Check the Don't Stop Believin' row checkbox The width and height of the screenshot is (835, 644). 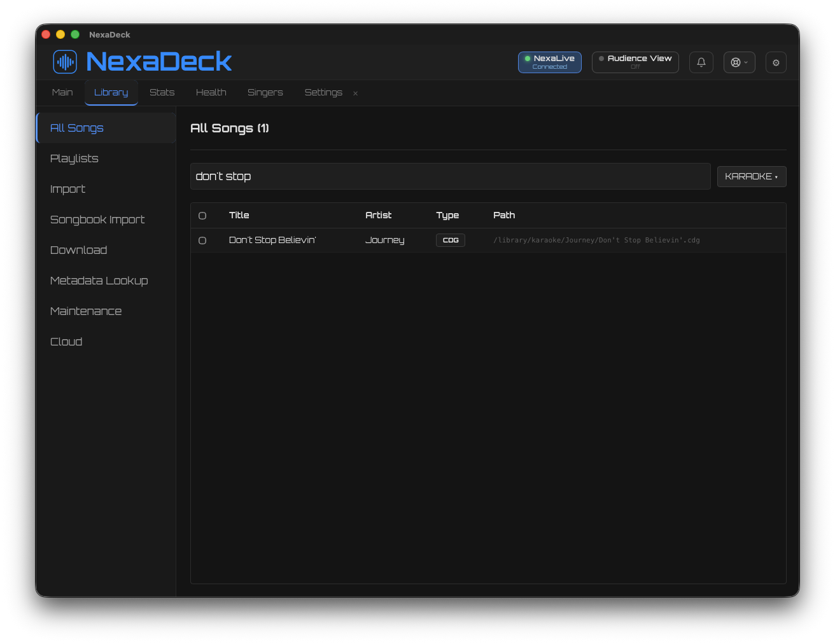click(202, 241)
